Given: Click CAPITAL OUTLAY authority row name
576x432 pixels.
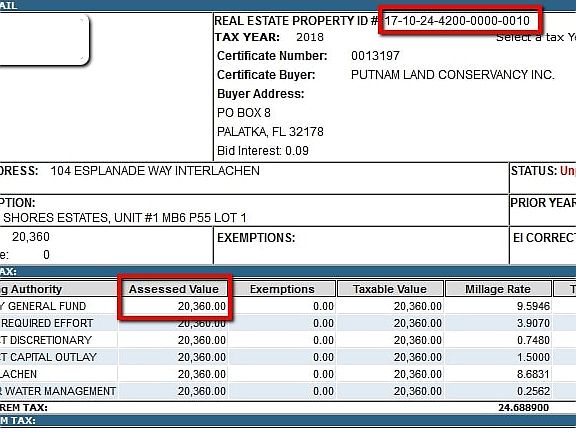Looking at the screenshot, I should point(48,357).
